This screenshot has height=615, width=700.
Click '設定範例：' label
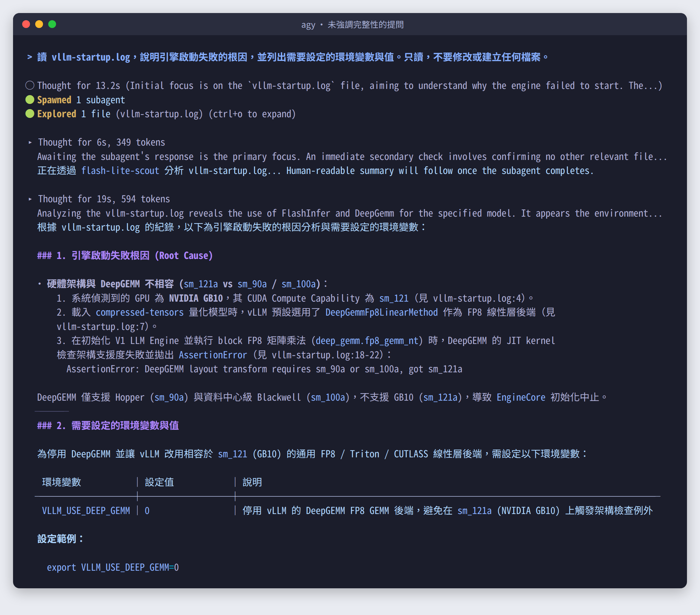[60, 539]
